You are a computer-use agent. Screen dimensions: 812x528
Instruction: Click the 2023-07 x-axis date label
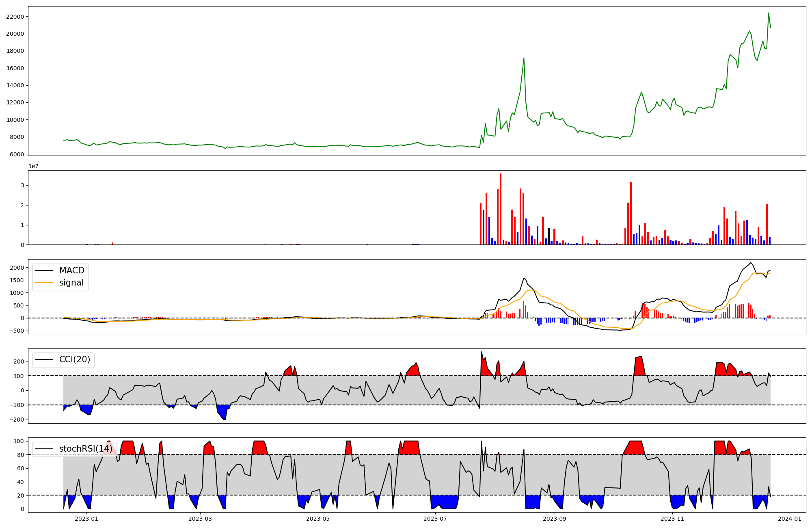click(x=436, y=519)
